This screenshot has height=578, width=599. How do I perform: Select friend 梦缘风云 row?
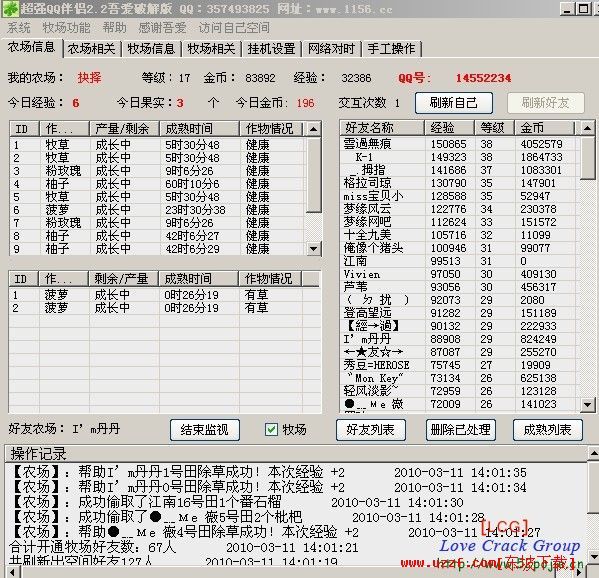click(x=460, y=209)
